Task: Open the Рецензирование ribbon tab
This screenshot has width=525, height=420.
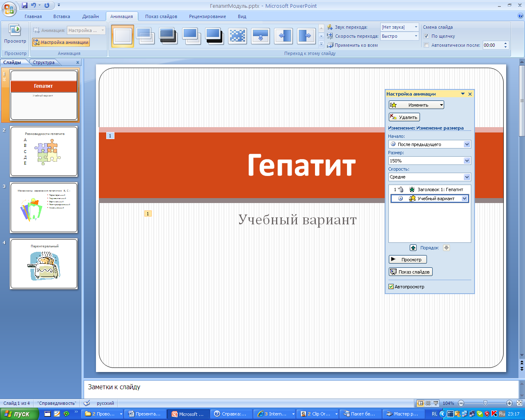Action: pyautogui.click(x=208, y=16)
